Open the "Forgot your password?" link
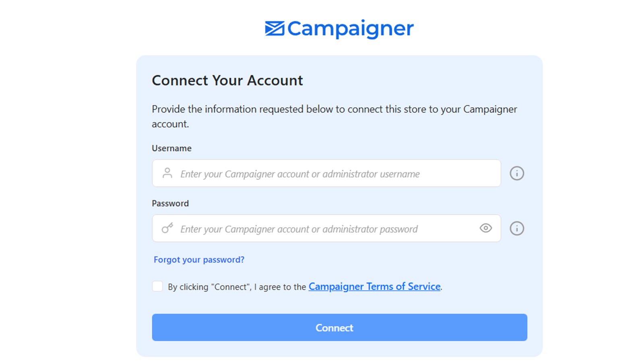644x362 pixels. click(198, 259)
